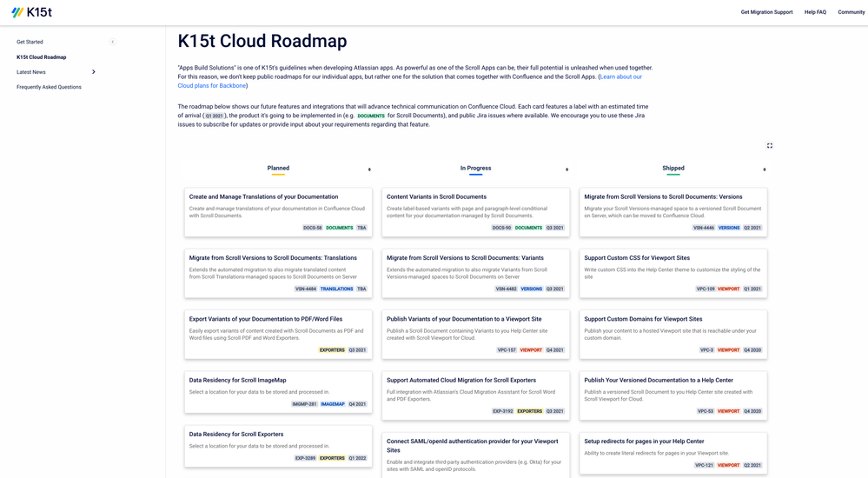Viewport: 868px width, 478px height.
Task: Open the EXP-3192 issue link
Action: tap(503, 412)
